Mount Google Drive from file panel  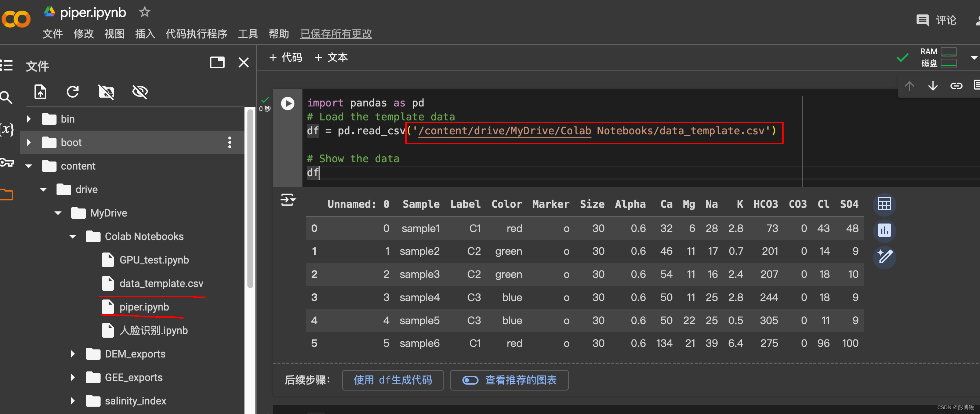[x=106, y=92]
